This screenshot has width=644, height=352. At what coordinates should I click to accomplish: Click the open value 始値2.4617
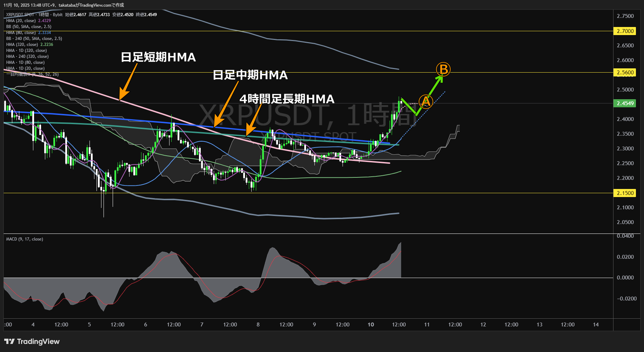(75, 15)
